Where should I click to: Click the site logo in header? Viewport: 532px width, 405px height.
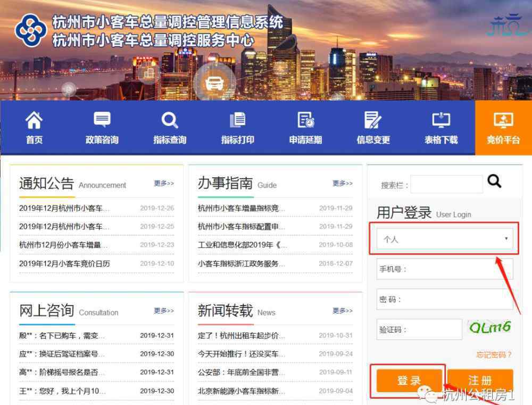click(31, 30)
